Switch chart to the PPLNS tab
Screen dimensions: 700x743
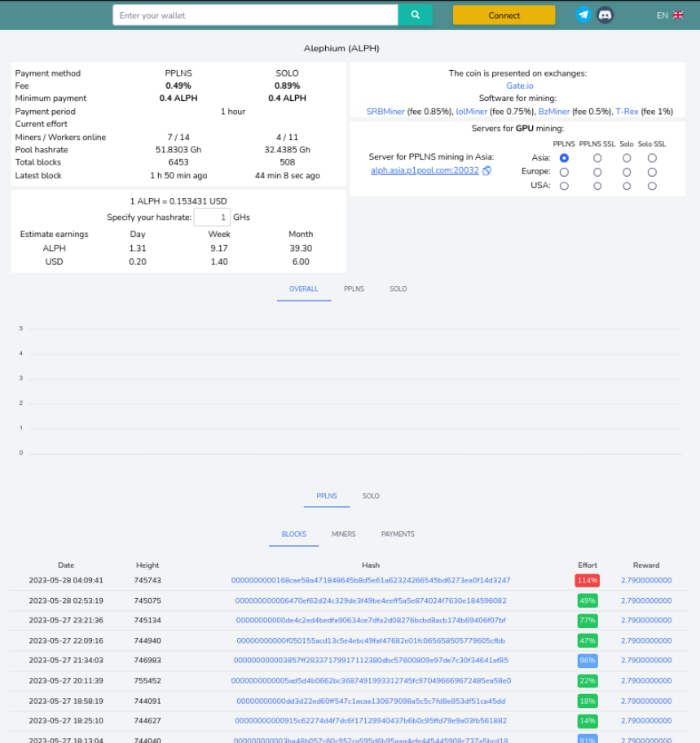[354, 289]
